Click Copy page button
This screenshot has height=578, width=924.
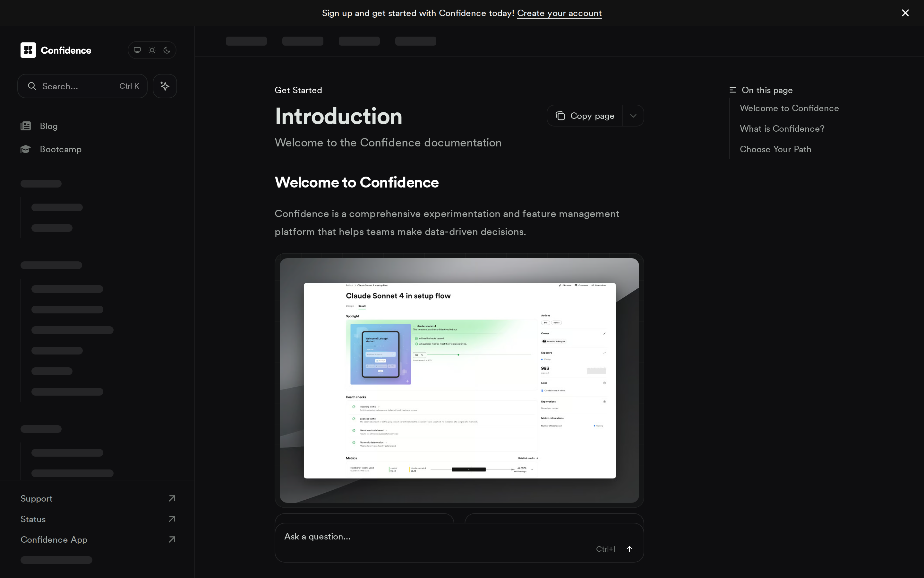(x=585, y=116)
